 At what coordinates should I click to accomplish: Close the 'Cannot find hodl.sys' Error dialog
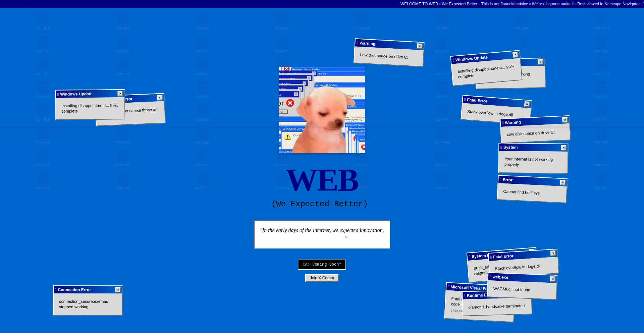(563, 182)
